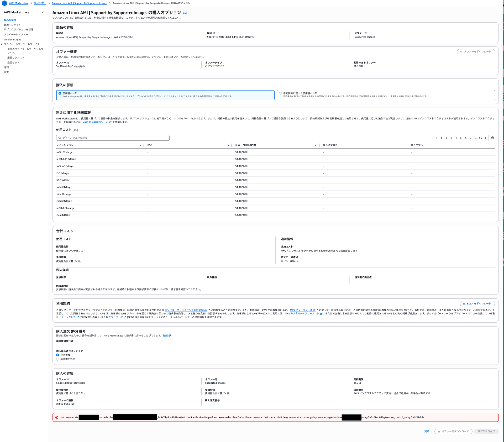The image size is (504, 442).
Task: Click the i3.16xlarge dimension cell
Action: (x=63, y=173)
